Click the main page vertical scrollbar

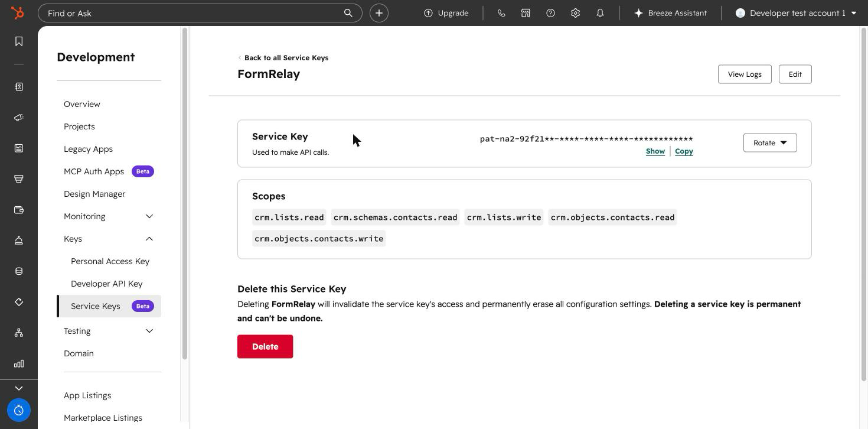point(863,204)
